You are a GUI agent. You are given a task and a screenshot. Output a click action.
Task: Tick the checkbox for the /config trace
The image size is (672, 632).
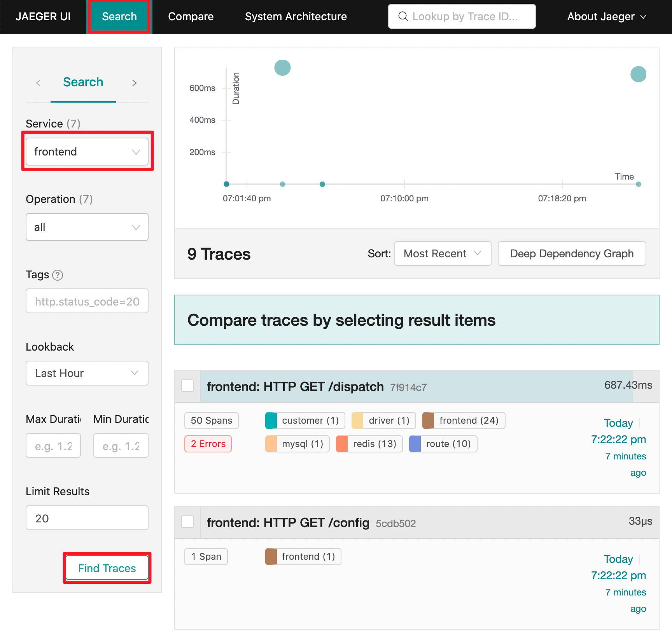[x=188, y=522]
